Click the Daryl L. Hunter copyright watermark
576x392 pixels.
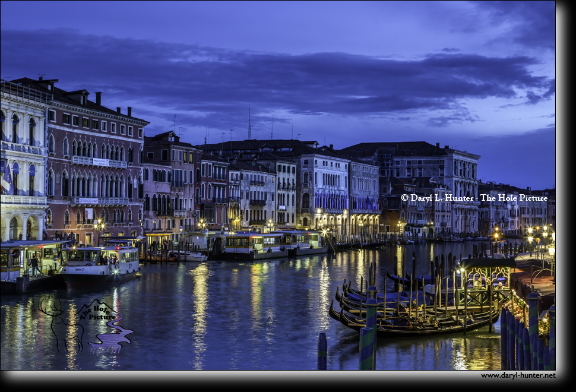[474, 198]
